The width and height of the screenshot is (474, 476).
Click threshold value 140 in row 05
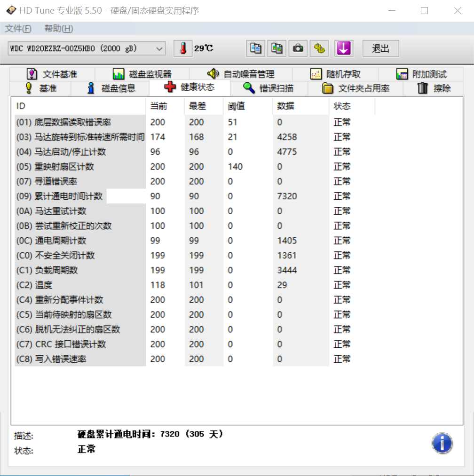tap(235, 167)
